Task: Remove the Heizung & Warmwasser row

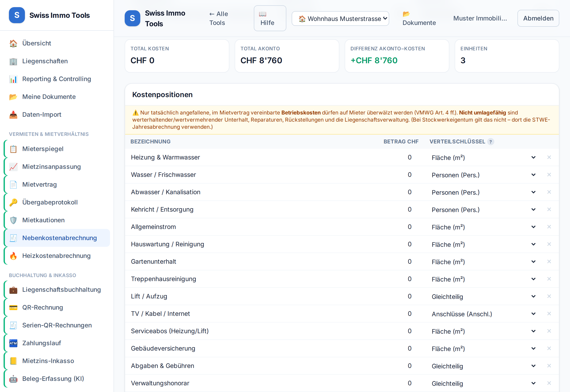Action: tap(549, 157)
